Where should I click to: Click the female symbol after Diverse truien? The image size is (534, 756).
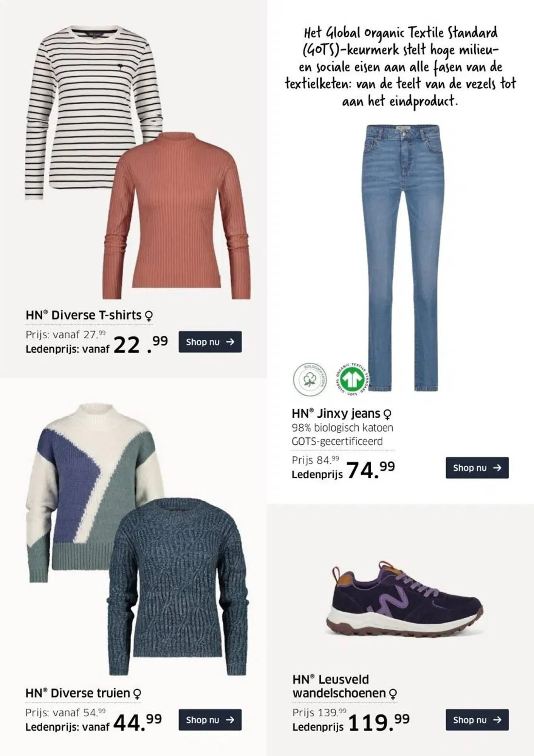tap(138, 694)
